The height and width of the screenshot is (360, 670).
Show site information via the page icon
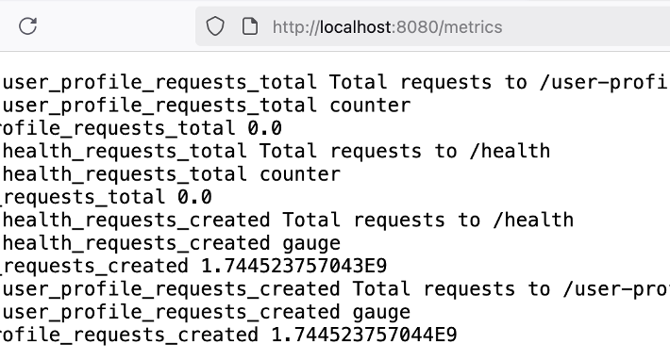click(250, 26)
